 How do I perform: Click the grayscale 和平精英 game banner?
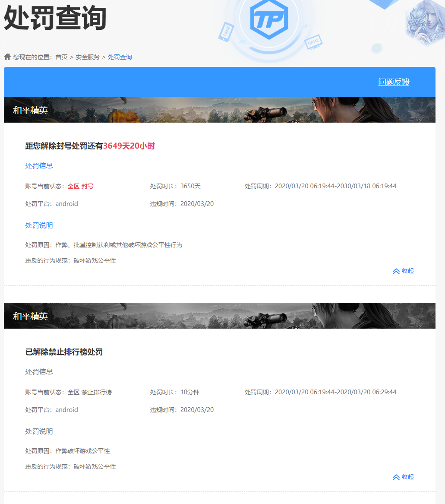point(219,316)
